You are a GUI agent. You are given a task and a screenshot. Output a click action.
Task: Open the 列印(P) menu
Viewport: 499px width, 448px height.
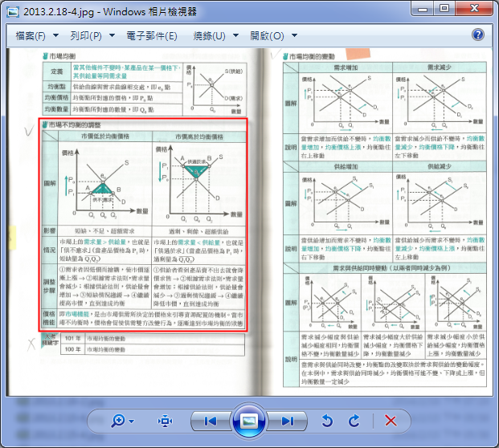click(86, 36)
